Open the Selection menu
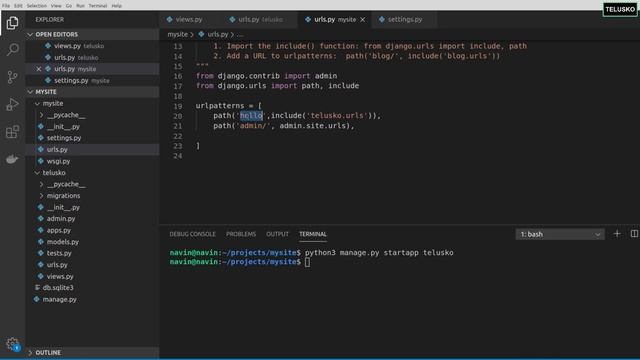The width and height of the screenshot is (640, 360). 37,6
